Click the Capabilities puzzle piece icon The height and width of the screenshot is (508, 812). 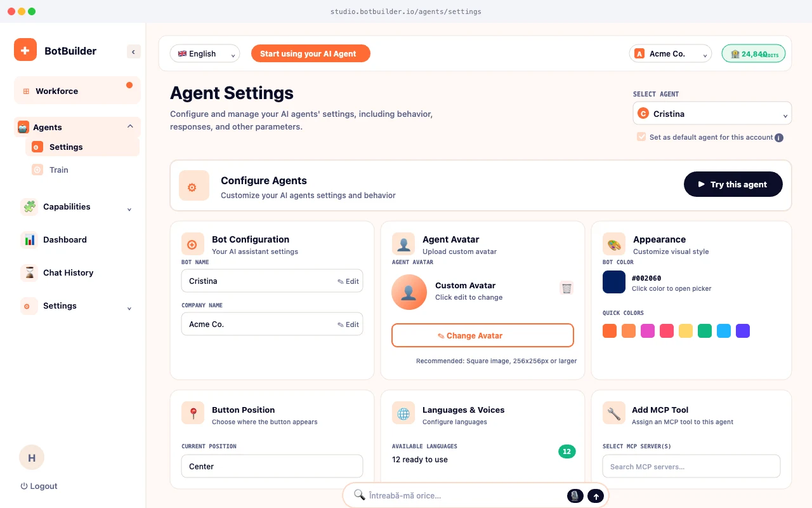[x=29, y=207]
